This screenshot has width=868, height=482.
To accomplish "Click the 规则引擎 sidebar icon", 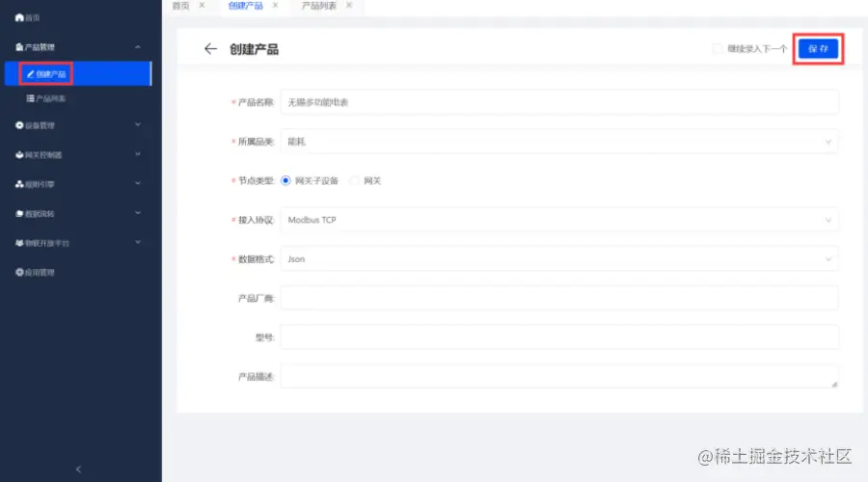I will 19,184.
